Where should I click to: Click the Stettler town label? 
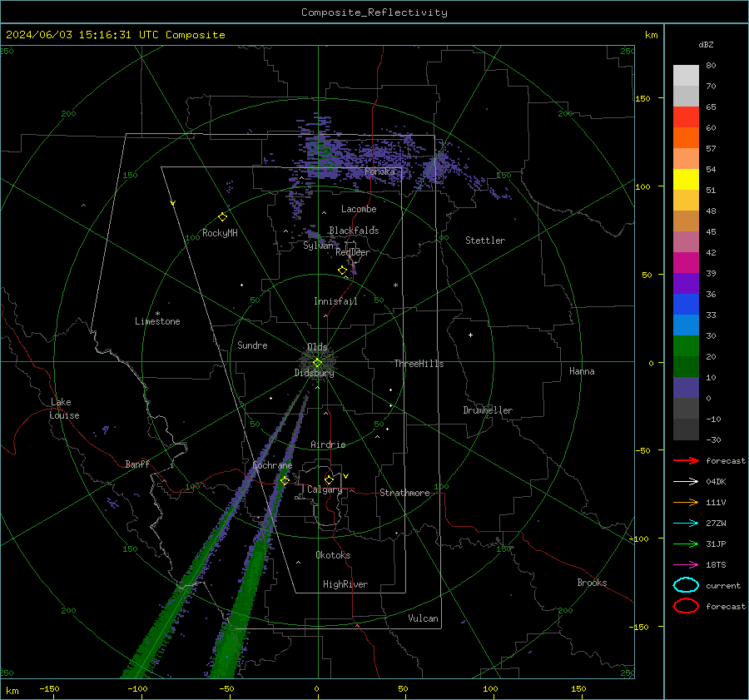[x=485, y=241]
